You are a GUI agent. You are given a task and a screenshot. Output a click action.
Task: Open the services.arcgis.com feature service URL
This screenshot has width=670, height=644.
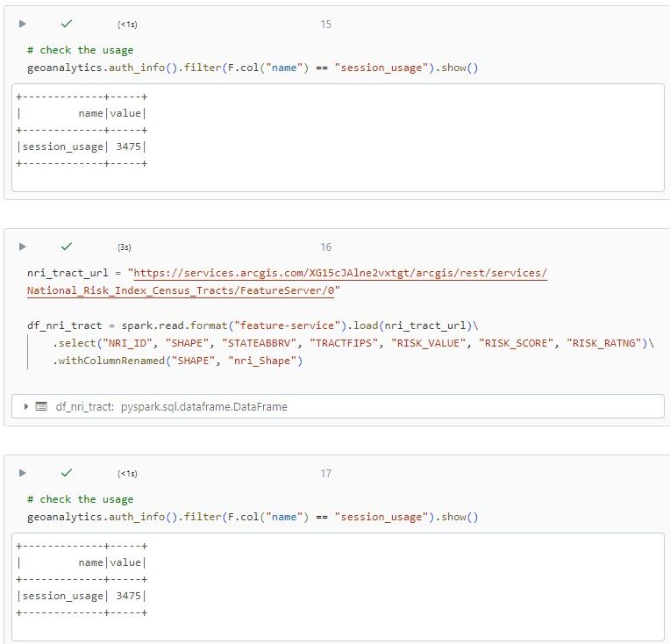point(339,273)
